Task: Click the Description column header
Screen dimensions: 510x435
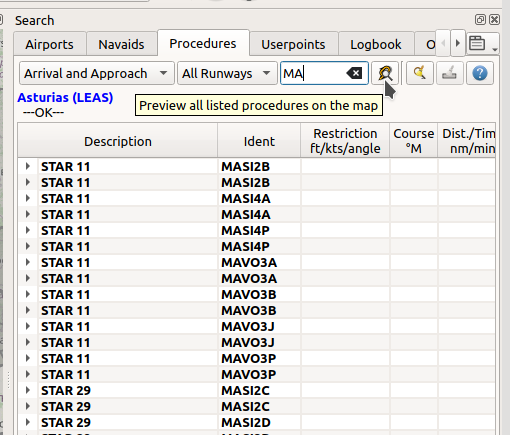Action: coord(118,141)
